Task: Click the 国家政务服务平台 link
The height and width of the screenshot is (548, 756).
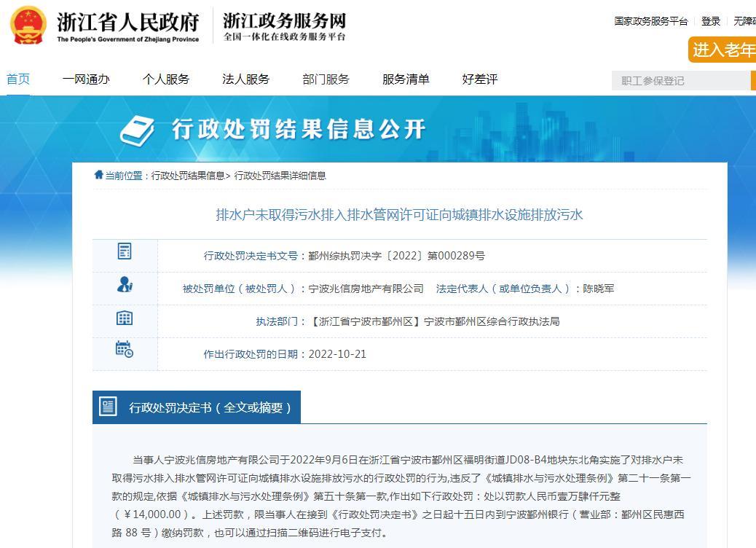Action: (651, 21)
